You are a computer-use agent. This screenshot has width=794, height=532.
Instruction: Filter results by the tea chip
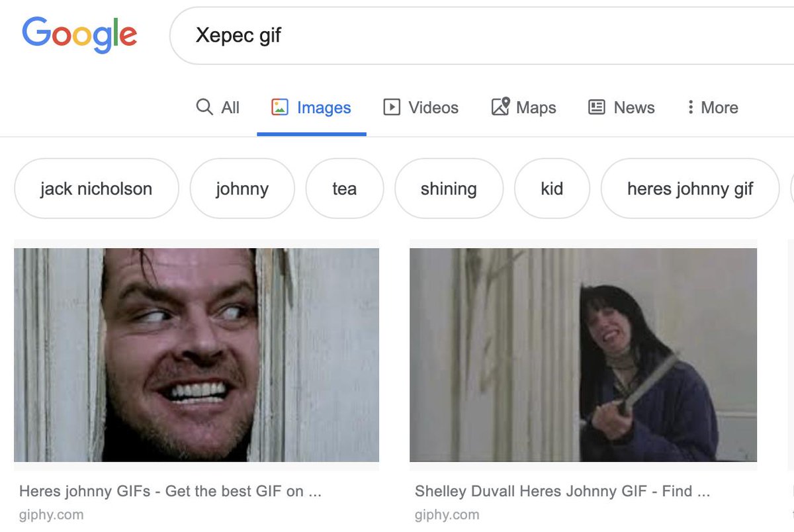point(345,189)
